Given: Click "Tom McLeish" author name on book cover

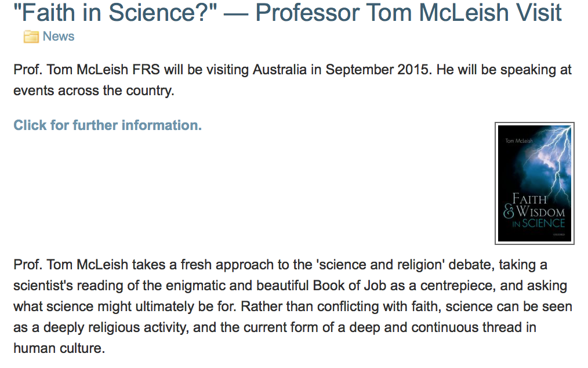Looking at the screenshot, I should 519,140.
